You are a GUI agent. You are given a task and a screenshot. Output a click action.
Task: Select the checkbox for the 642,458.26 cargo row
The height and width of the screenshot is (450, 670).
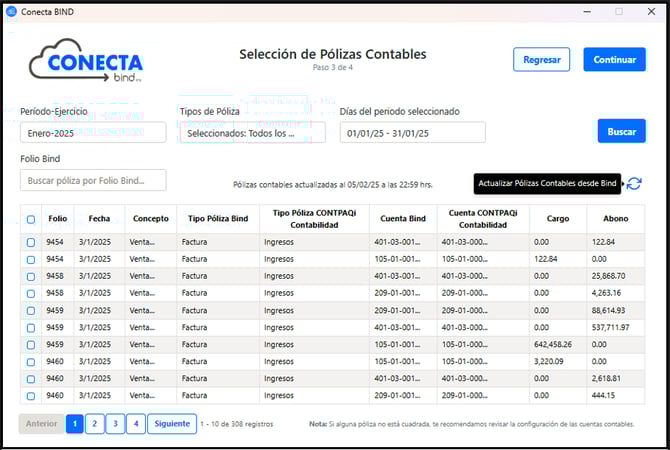[x=31, y=344]
